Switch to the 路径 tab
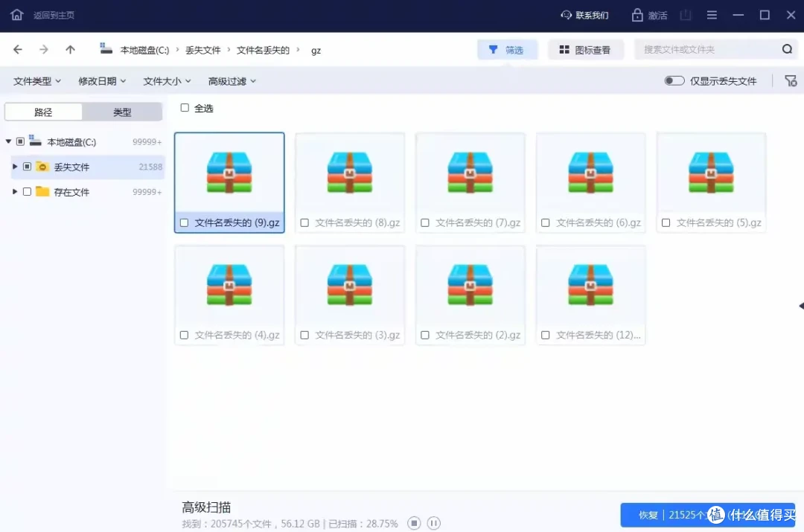The image size is (804, 532). coord(43,112)
